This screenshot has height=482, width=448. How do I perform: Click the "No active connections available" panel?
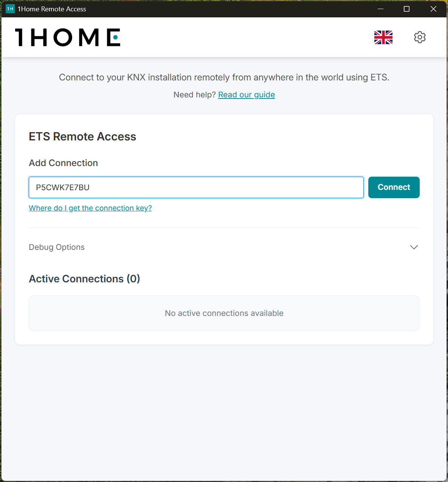[x=224, y=313]
